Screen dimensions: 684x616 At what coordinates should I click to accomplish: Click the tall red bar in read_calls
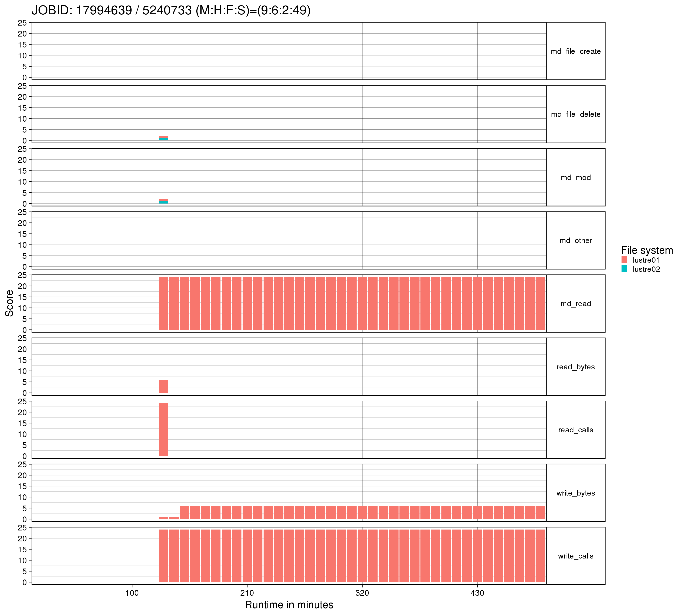point(163,430)
